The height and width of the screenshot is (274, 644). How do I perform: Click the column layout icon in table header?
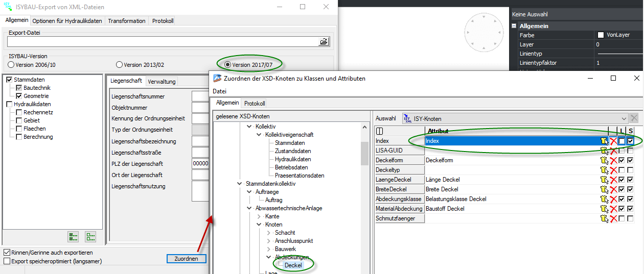point(380,131)
